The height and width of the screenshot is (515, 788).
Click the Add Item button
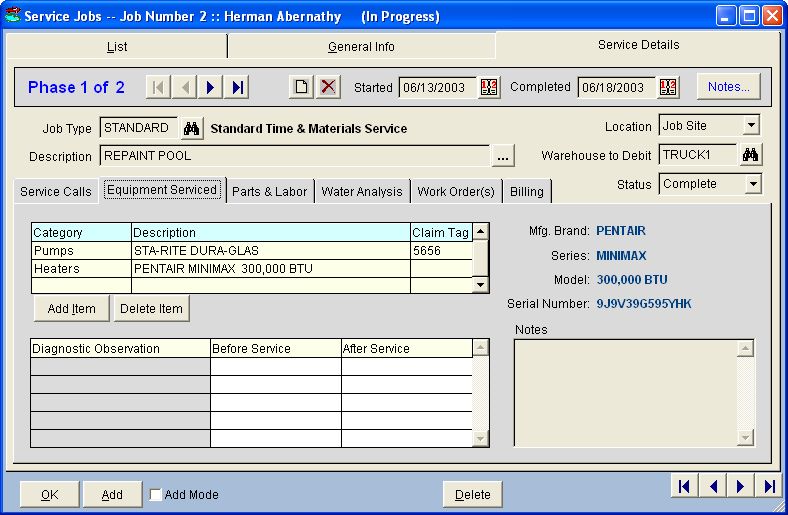[x=71, y=308]
